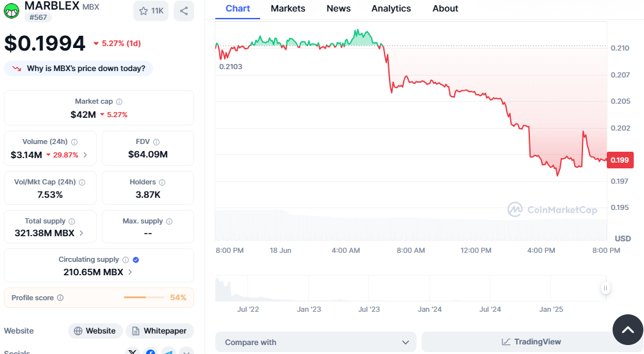This screenshot has width=644, height=354.
Task: Open the News tab
Action: tap(338, 8)
